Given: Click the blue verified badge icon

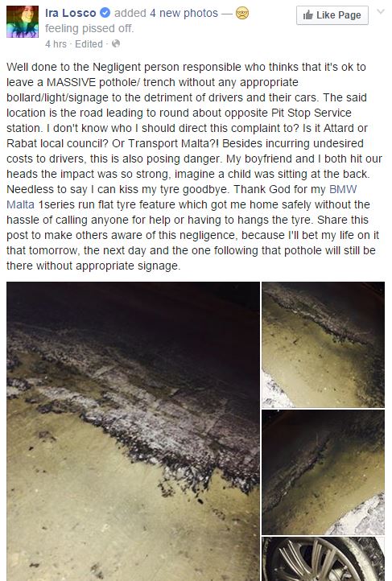Looking at the screenshot, I should 105,13.
